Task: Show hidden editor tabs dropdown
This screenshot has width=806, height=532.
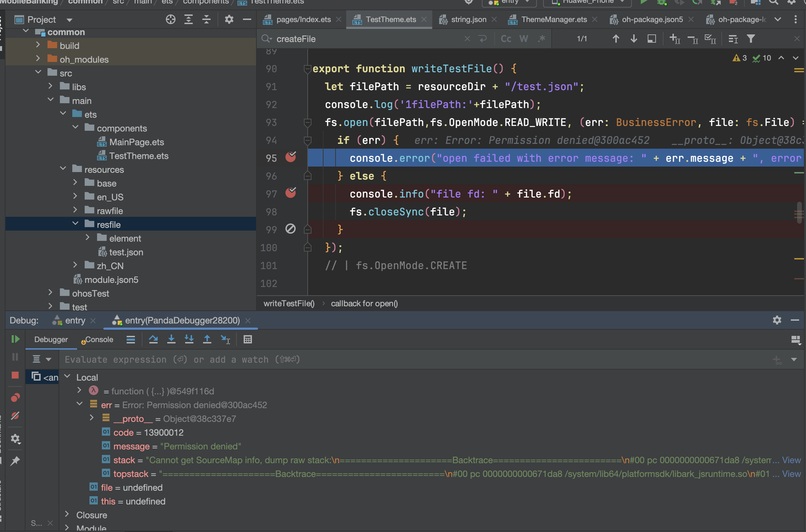Action: click(x=778, y=20)
